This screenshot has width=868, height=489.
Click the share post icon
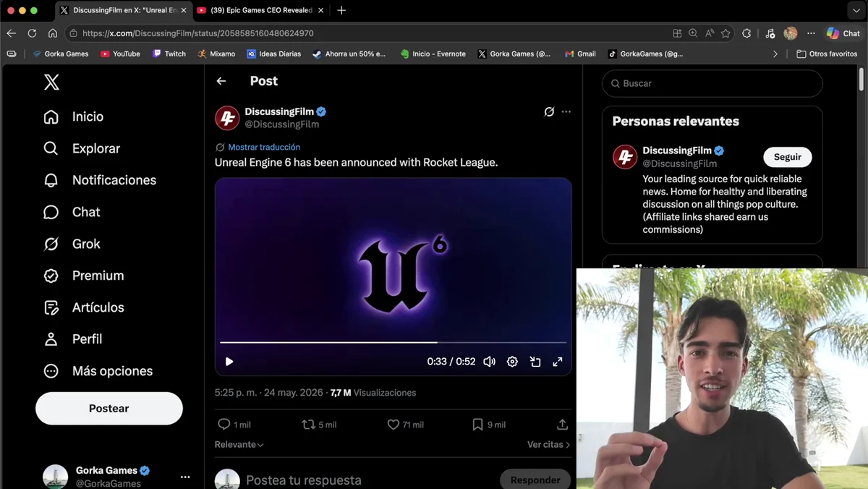pos(562,425)
